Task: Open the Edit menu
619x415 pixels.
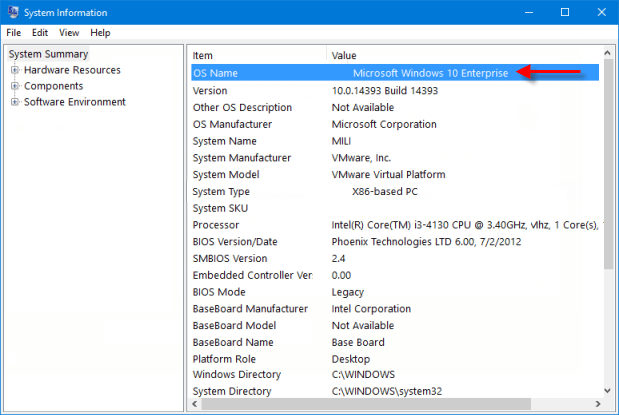Action: pos(40,33)
